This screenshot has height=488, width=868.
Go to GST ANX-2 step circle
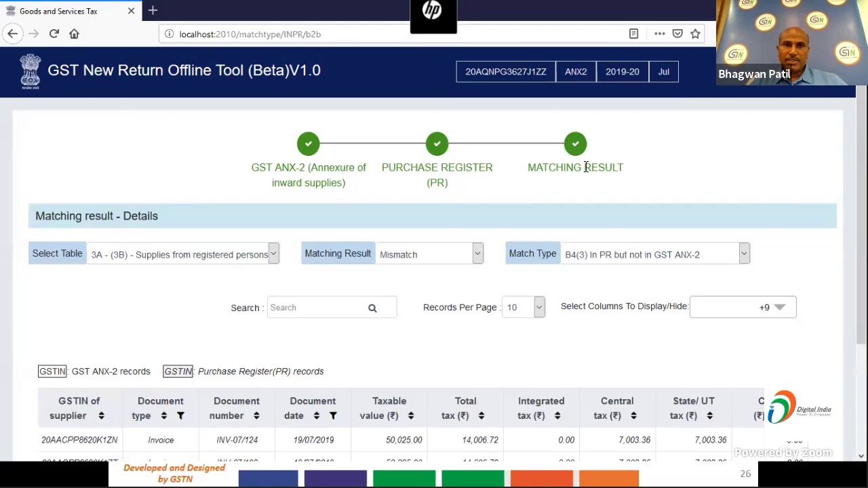tap(309, 144)
